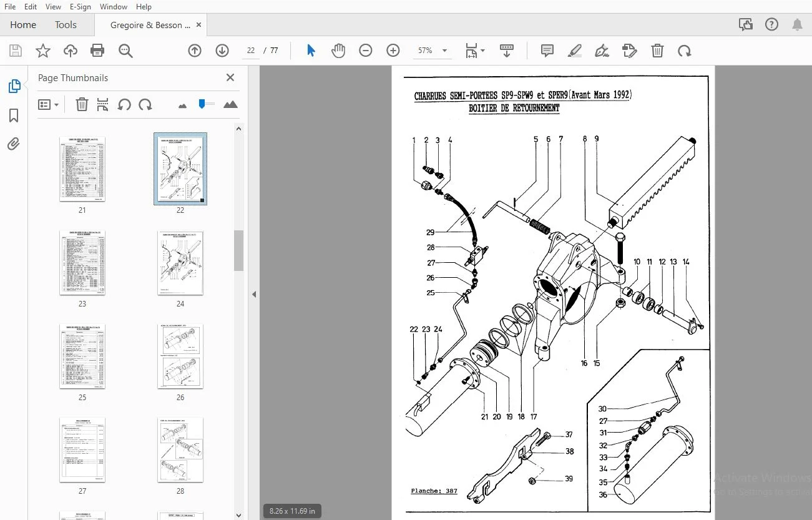
Task: Open the File menu
Action: pos(10,7)
